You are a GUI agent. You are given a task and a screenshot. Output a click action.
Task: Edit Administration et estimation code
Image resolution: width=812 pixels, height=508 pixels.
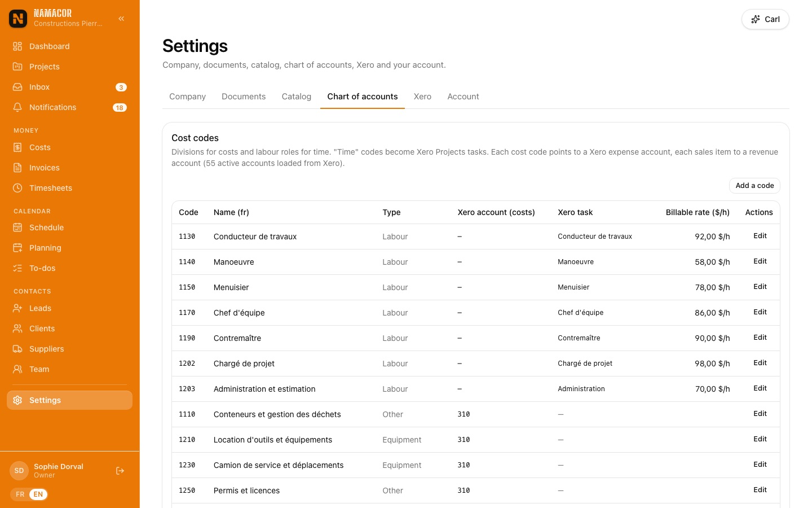click(x=760, y=388)
